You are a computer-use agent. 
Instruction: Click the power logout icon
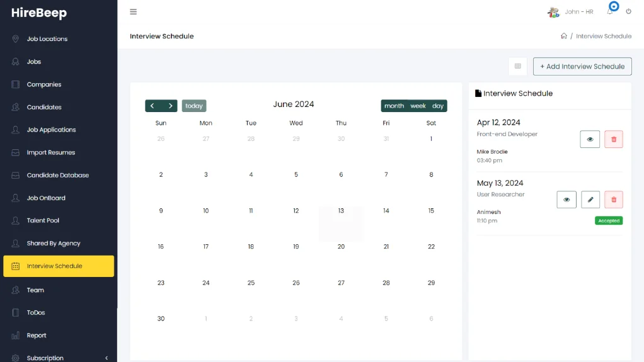(x=628, y=12)
